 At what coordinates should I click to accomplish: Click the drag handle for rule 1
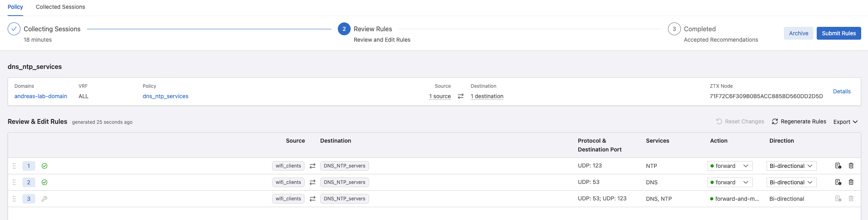14,166
